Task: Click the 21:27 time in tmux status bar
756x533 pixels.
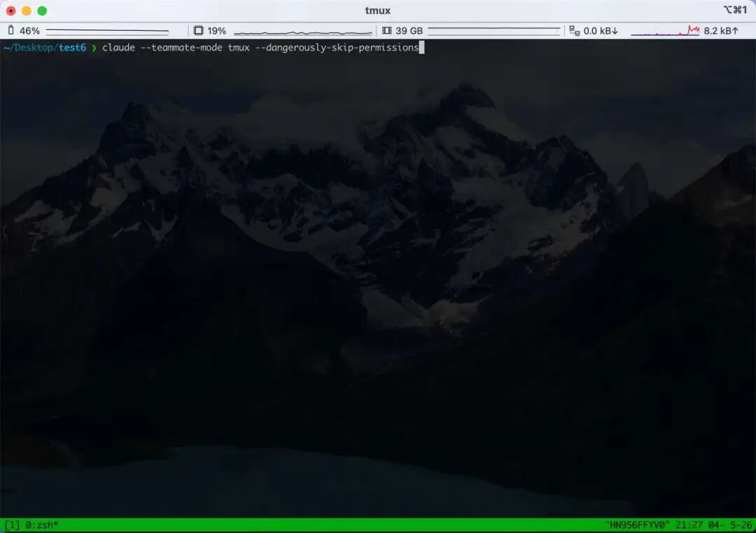Action: click(x=689, y=525)
